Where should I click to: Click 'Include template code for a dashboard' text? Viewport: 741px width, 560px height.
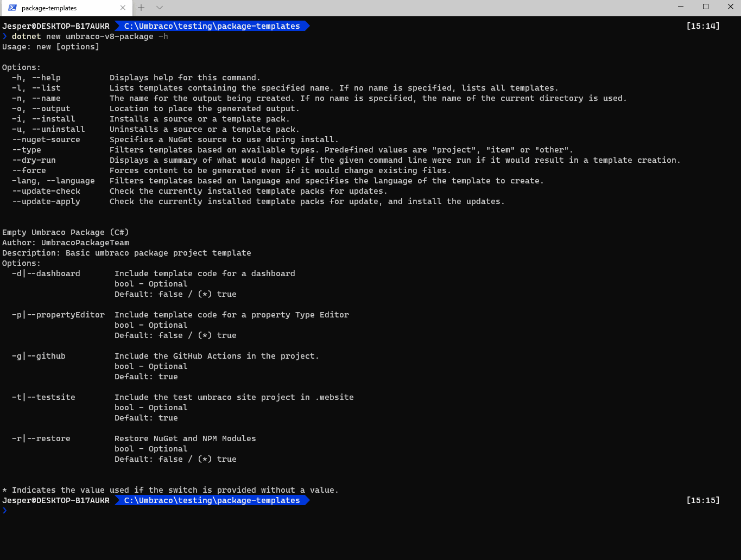205,273
